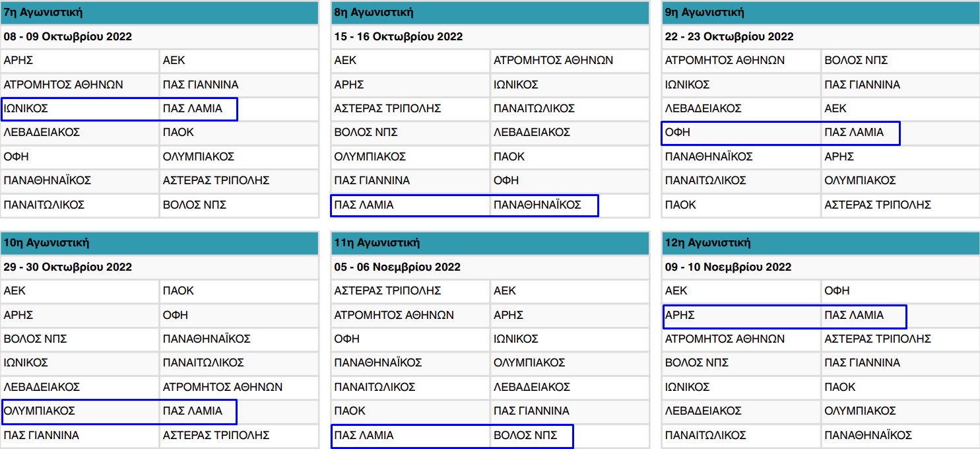
Task: Click ΒΟΛΟΣ ΝΠΣ in the highlighted 11η Αγωνιστική match
Action: [x=525, y=435]
